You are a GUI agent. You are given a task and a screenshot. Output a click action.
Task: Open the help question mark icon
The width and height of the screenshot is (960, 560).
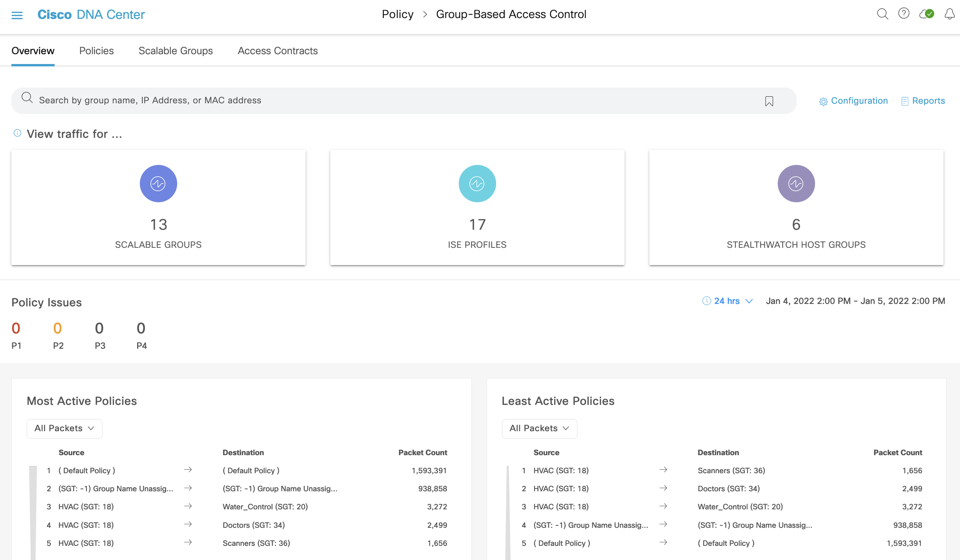[x=904, y=14]
